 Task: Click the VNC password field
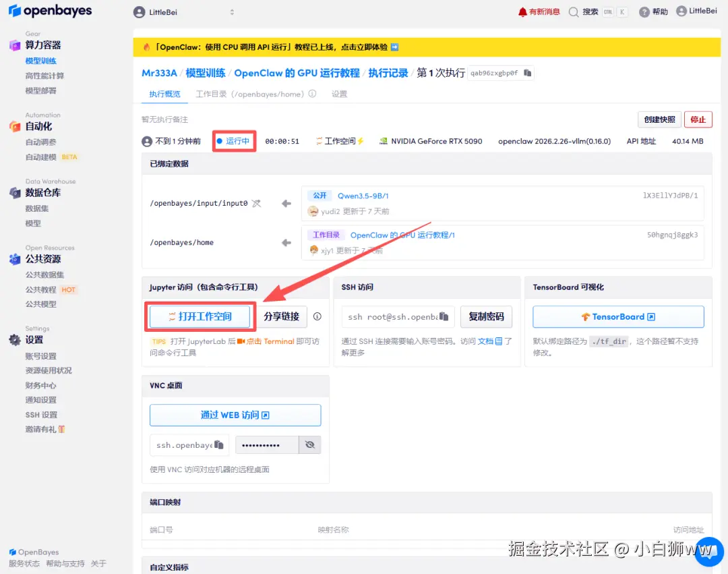pos(267,445)
